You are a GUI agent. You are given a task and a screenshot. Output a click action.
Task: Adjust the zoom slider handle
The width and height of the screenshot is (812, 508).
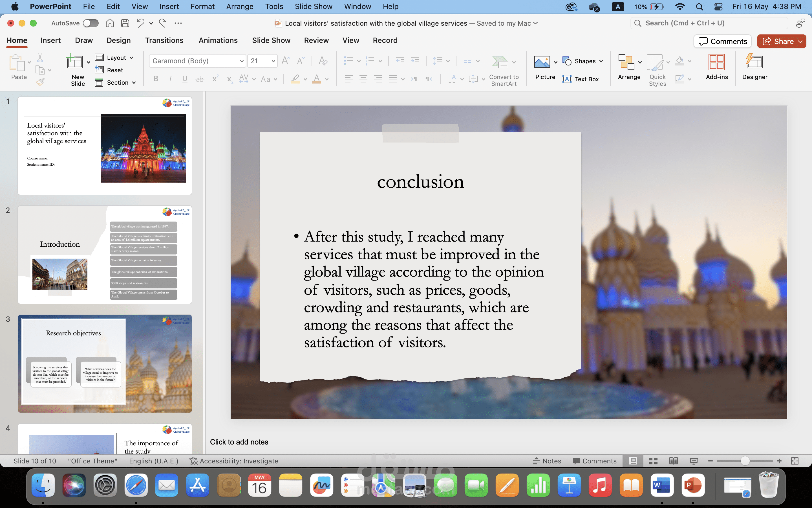coord(745,461)
